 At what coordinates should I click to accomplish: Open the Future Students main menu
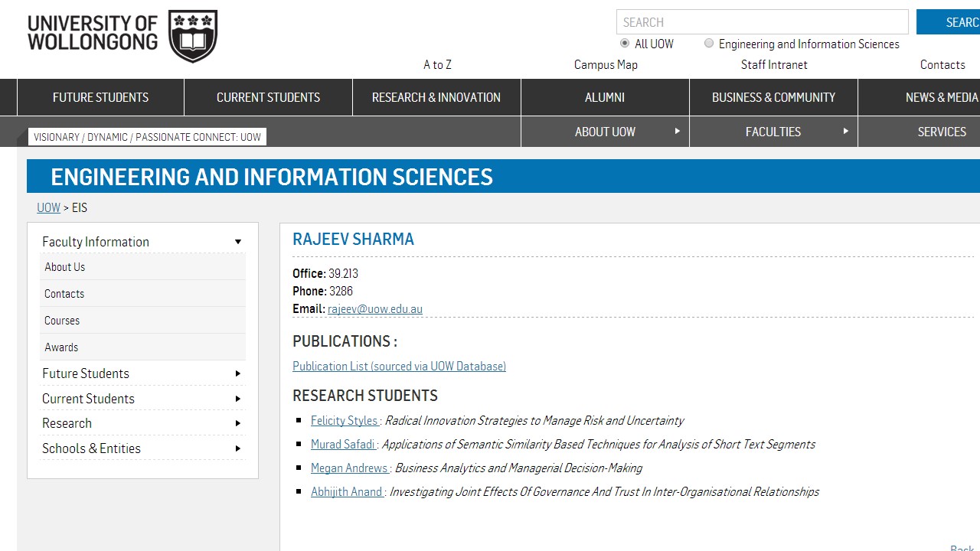tap(100, 97)
